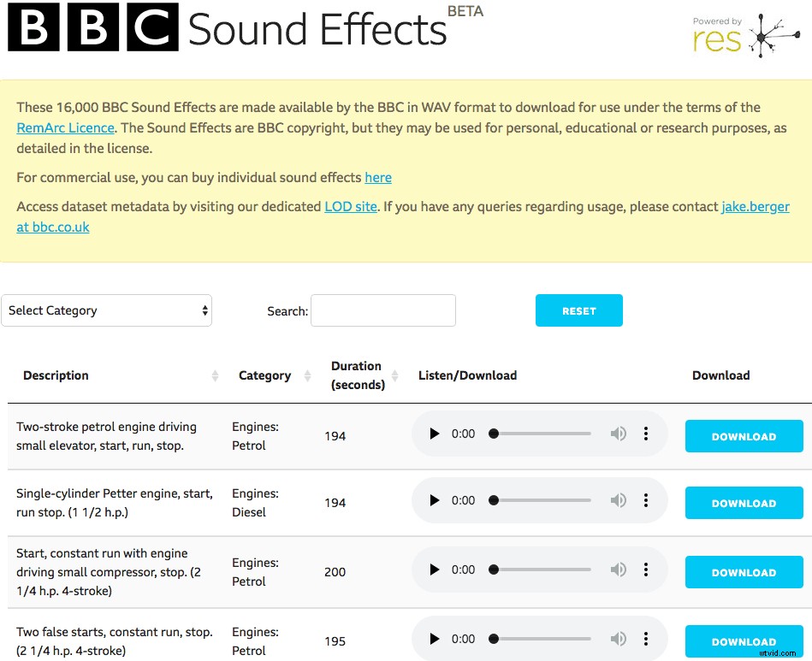The height and width of the screenshot is (661, 812).
Task: Play the Two false starts sound effect
Action: (434, 639)
